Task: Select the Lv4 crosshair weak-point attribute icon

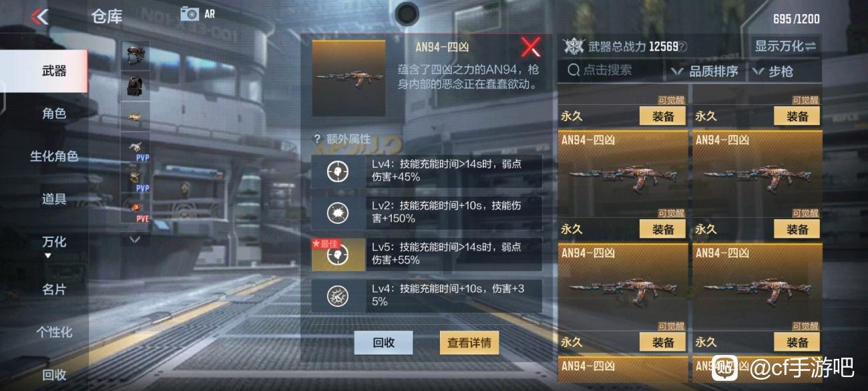Action: click(338, 172)
